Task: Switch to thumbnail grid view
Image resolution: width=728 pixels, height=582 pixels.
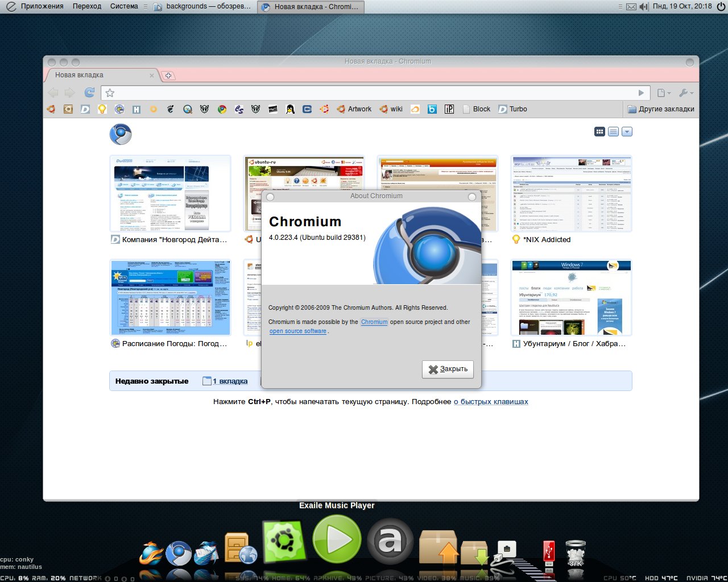Action: pyautogui.click(x=599, y=132)
